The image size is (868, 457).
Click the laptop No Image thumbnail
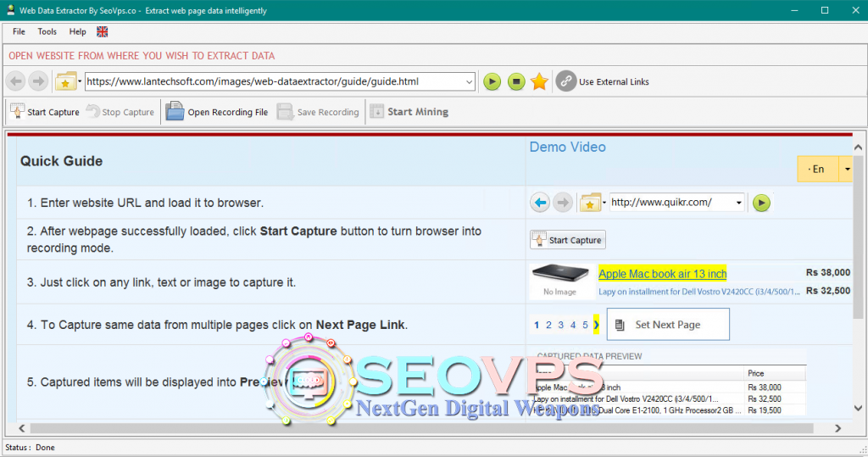(559, 280)
